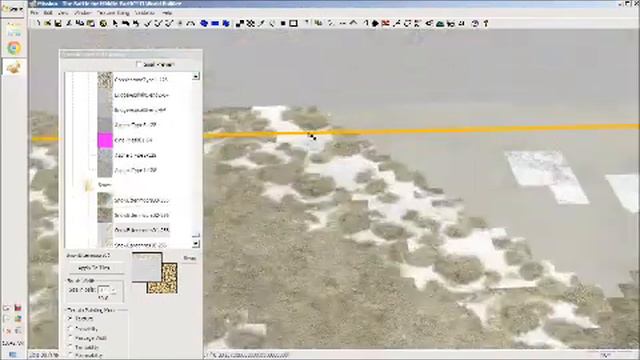Click the first blue toolbar icon
The width and height of the screenshot is (640, 360).
[204, 23]
